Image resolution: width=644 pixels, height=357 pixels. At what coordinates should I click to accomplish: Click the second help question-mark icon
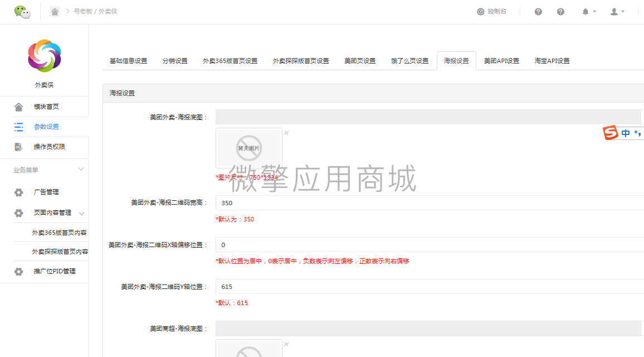(x=560, y=12)
